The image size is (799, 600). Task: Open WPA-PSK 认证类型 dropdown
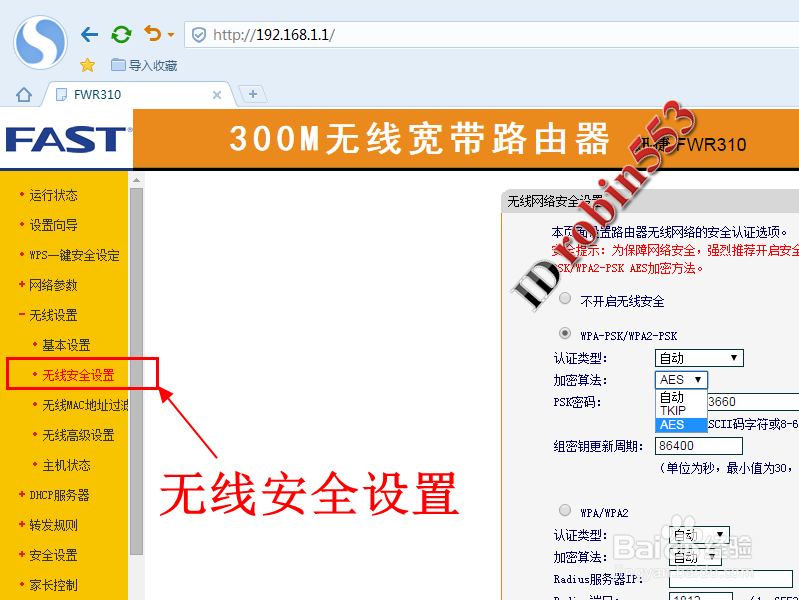point(699,358)
